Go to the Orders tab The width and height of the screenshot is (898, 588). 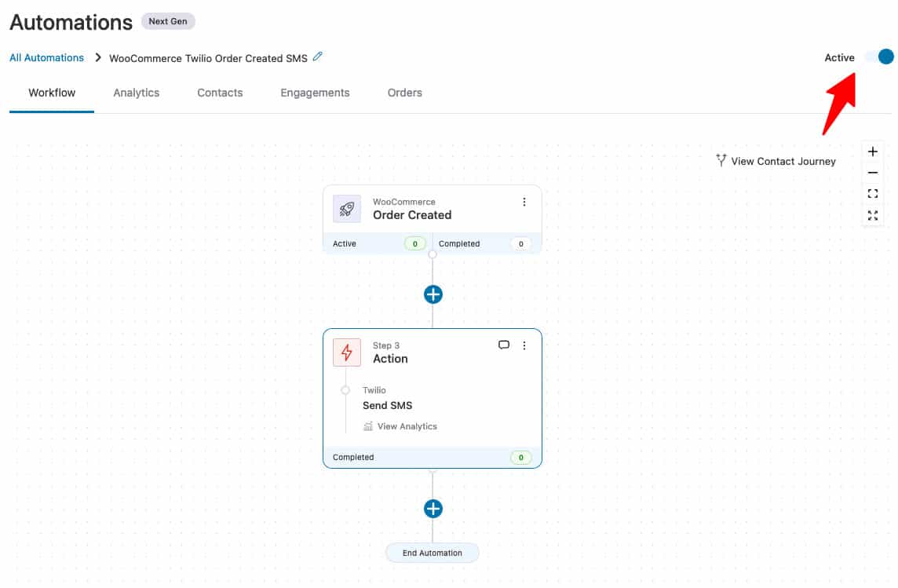[405, 93]
